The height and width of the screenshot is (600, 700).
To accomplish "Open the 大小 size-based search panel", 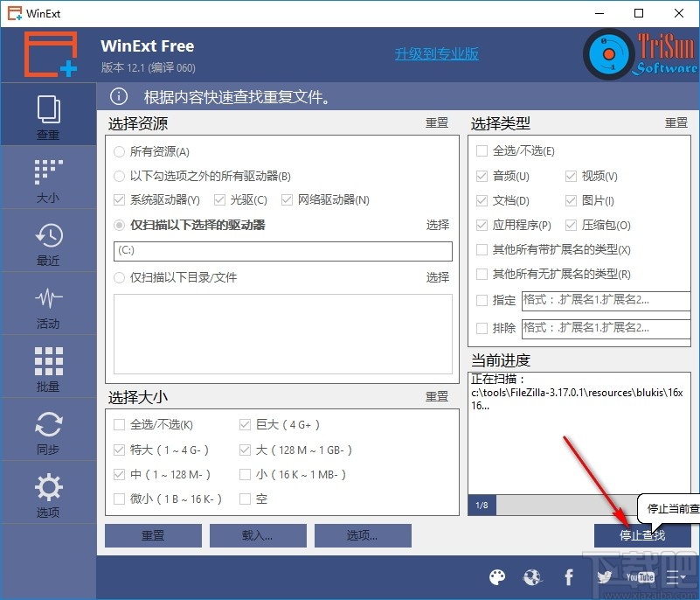I will [48, 177].
